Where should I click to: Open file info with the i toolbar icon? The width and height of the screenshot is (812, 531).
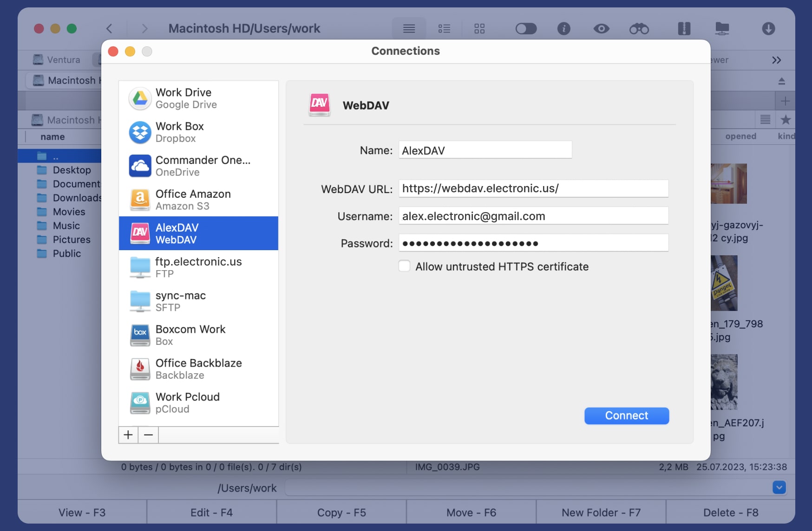click(564, 28)
